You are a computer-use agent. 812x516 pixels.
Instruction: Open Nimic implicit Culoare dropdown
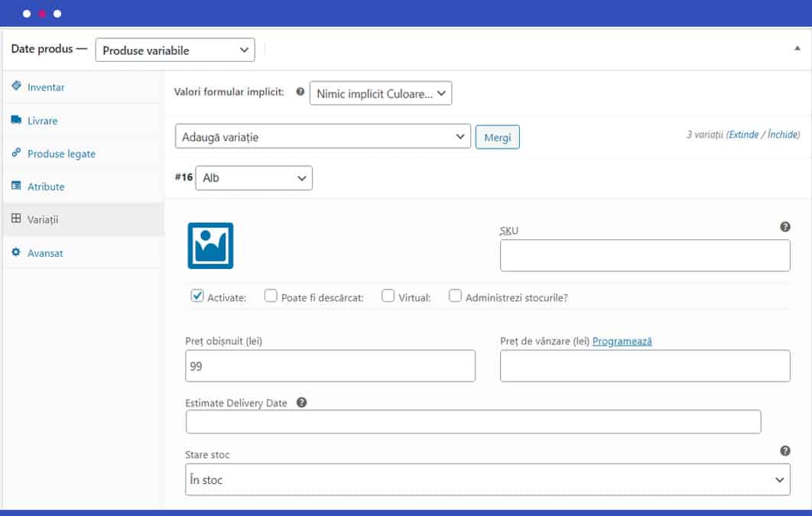point(381,93)
